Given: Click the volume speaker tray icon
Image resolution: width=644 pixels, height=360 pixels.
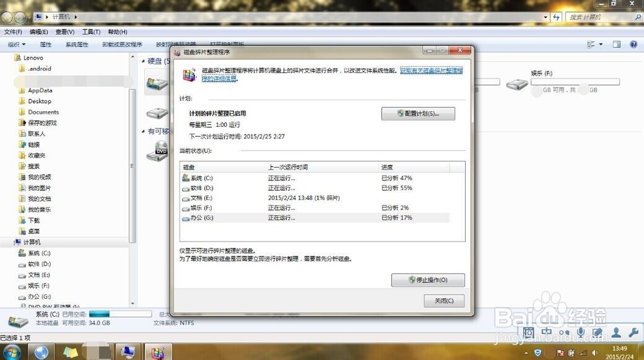Looking at the screenshot, I should tap(594, 353).
